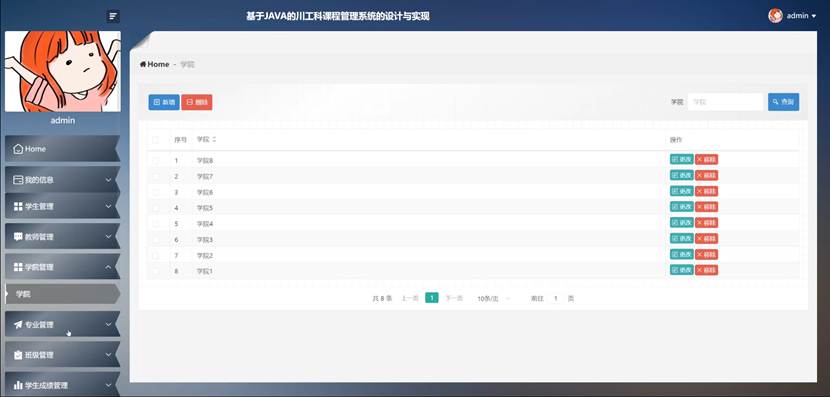Click the blue 新增 button
This screenshot has height=397, width=830.
click(x=164, y=102)
